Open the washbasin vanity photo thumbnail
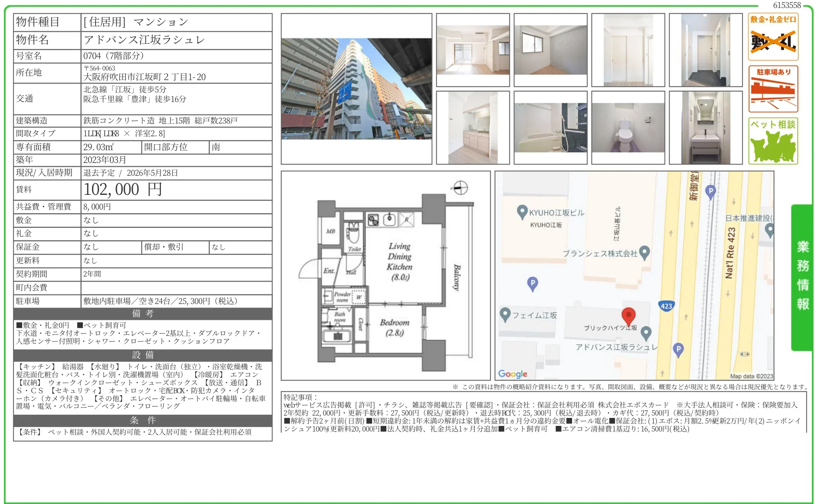Screen dimensions: 819x504 click(x=705, y=127)
